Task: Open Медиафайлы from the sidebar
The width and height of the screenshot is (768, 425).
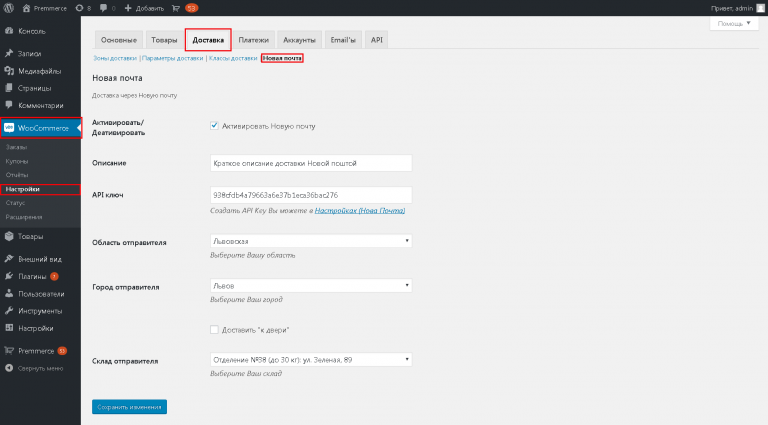Action: tap(40, 71)
